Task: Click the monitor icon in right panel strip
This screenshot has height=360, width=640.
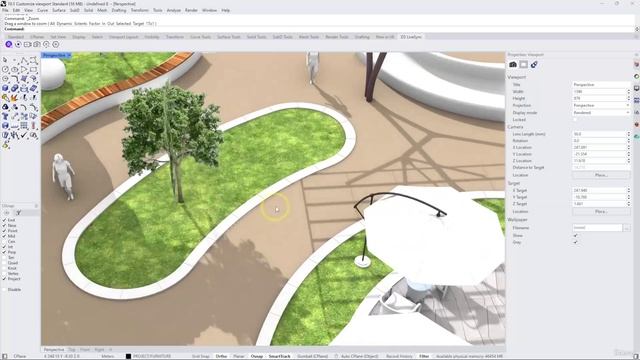Action: coord(636,88)
